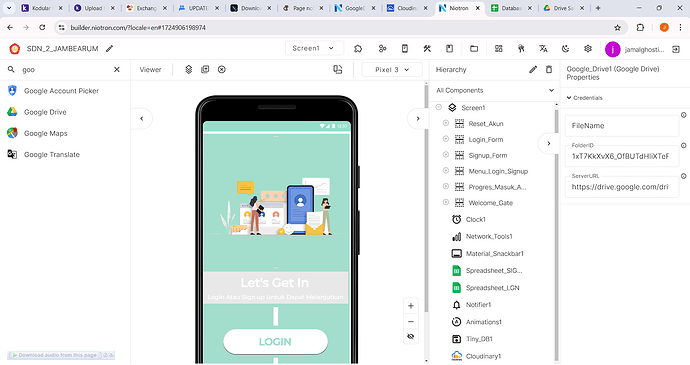
Task: Toggle hidden components visibility eye icon
Action: (x=411, y=337)
